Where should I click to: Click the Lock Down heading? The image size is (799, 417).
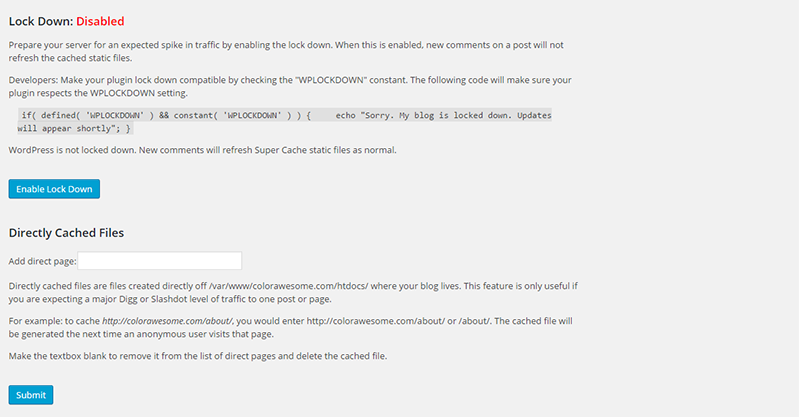tap(38, 20)
